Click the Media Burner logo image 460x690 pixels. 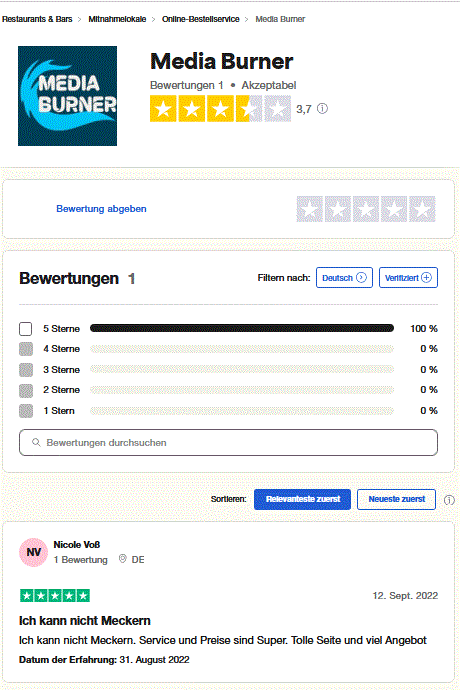67,96
